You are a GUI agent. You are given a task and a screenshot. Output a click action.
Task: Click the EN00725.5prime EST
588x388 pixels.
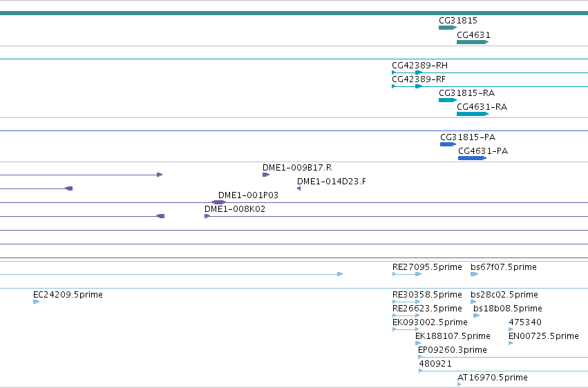tap(543, 336)
